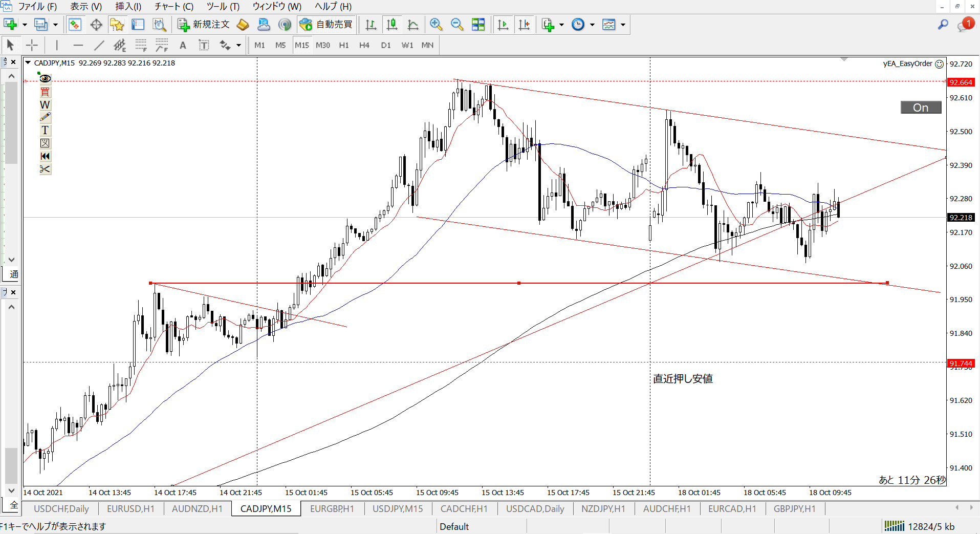Open the 挿入(I) menu

128,6
